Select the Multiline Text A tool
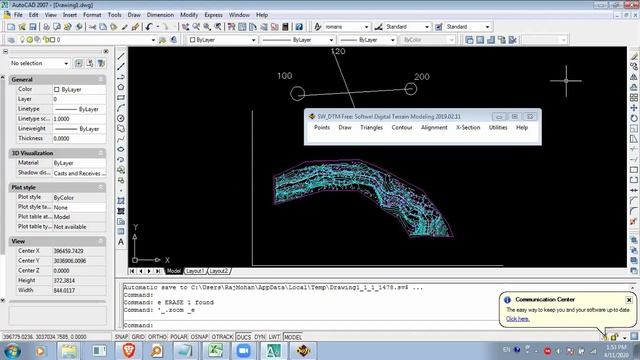 [121, 242]
